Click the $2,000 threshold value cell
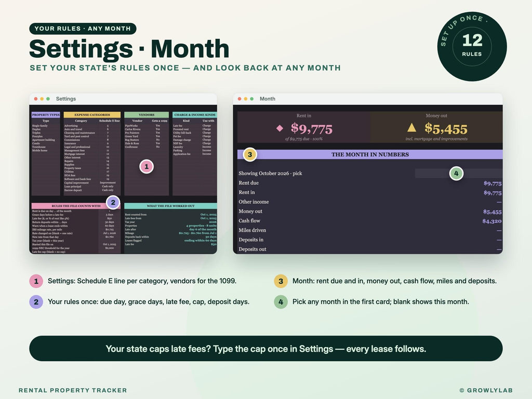532x399 pixels. coord(109,248)
